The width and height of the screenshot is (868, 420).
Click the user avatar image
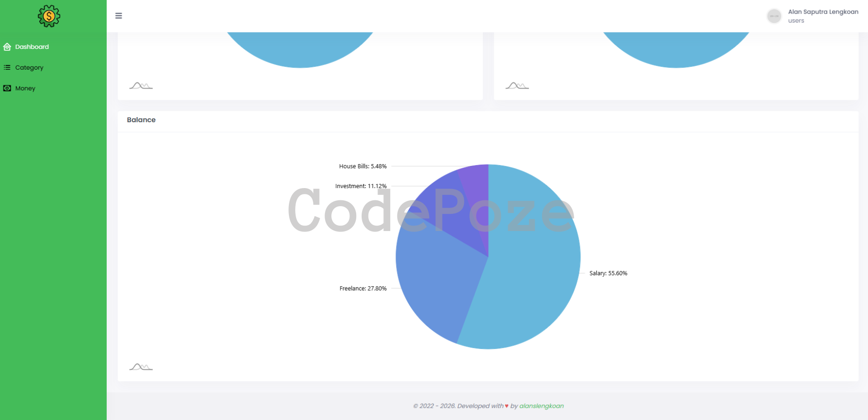coord(774,16)
